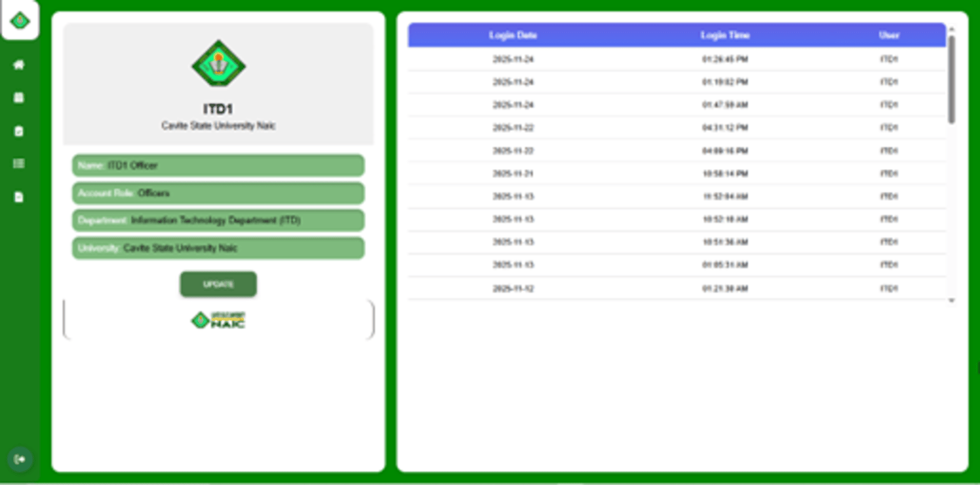
Task: Select the 04:31:12 PM login time cell
Action: [725, 128]
